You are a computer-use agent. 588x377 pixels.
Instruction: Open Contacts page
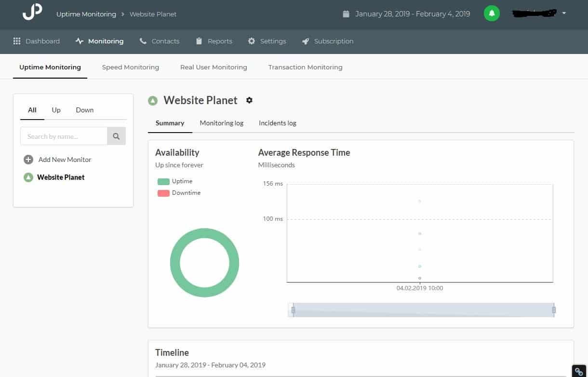[x=165, y=41]
